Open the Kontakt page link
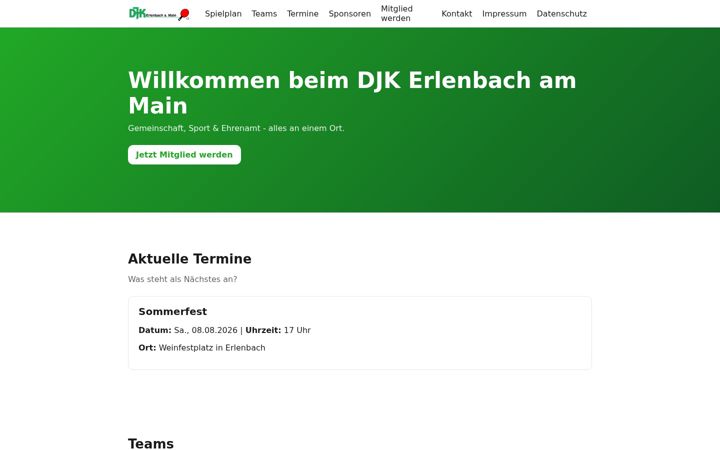Image resolution: width=720 pixels, height=450 pixels. click(456, 14)
